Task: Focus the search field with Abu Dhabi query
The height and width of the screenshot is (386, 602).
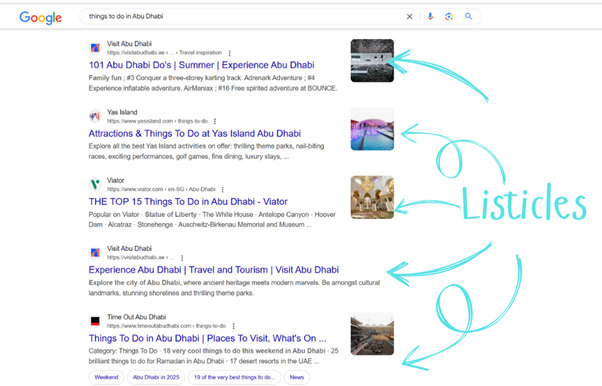Action: click(x=242, y=17)
